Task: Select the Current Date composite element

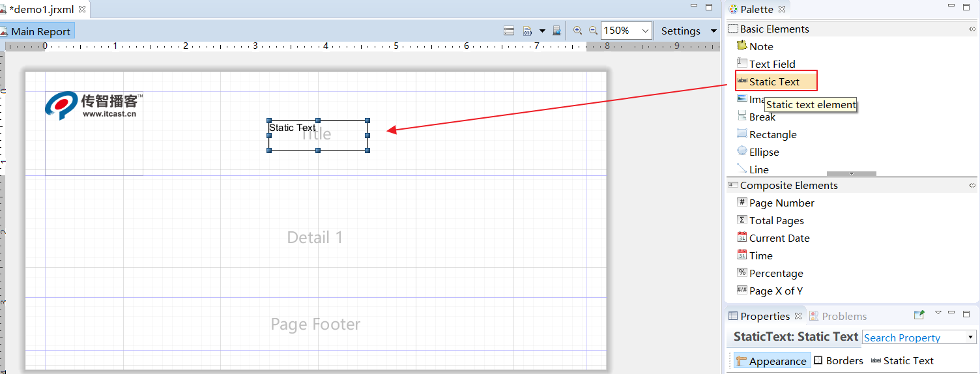Action: [x=773, y=238]
